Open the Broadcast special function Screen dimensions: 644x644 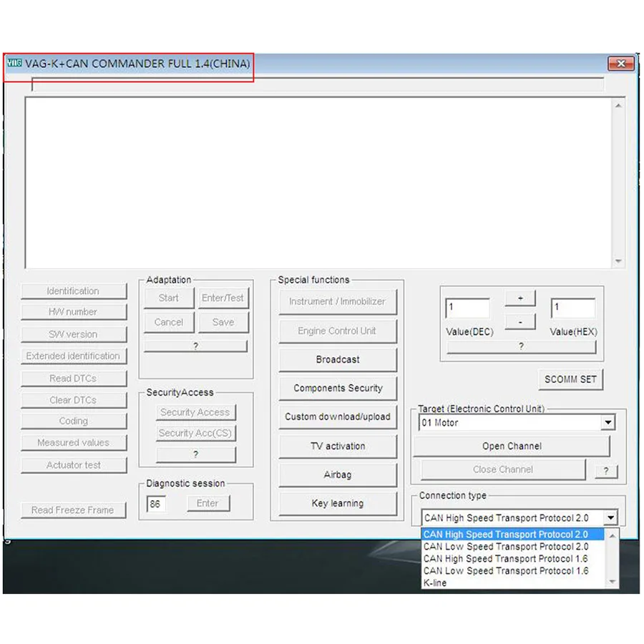[x=338, y=360]
